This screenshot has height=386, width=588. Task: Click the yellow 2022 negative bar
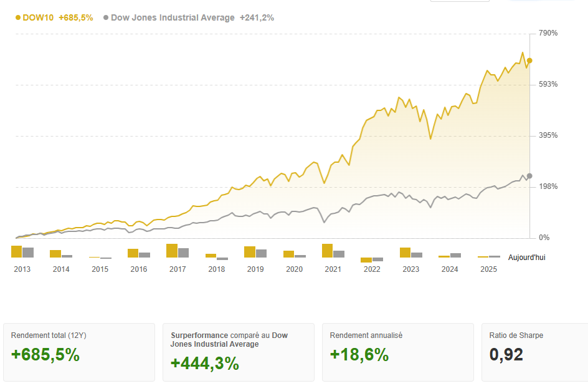coord(366,259)
